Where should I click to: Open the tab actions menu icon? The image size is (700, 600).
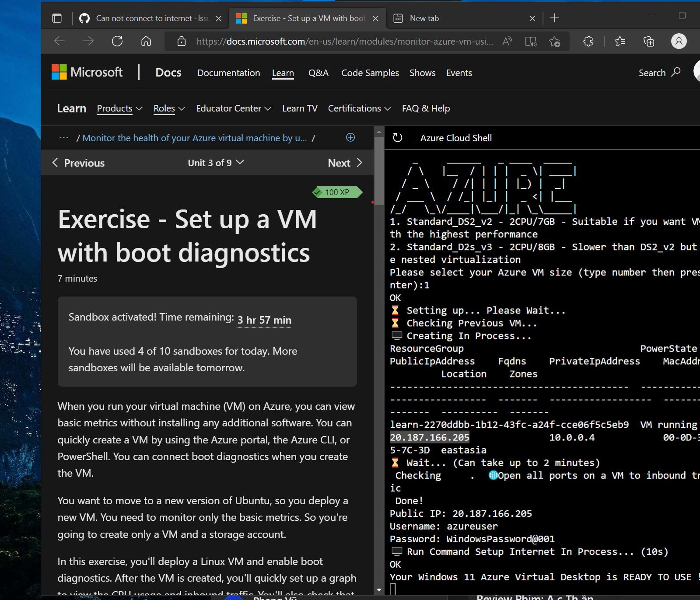click(x=57, y=18)
